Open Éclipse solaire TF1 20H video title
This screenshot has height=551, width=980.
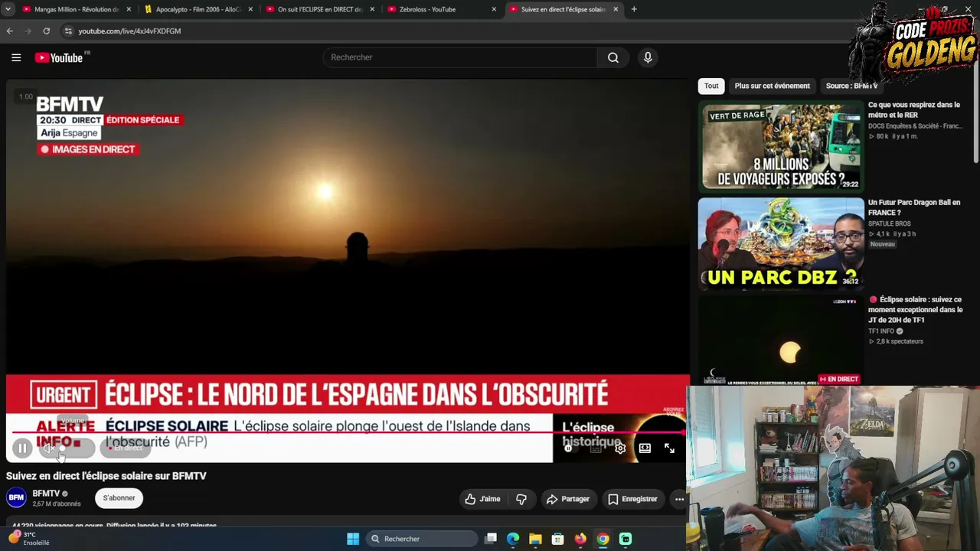[916, 310]
